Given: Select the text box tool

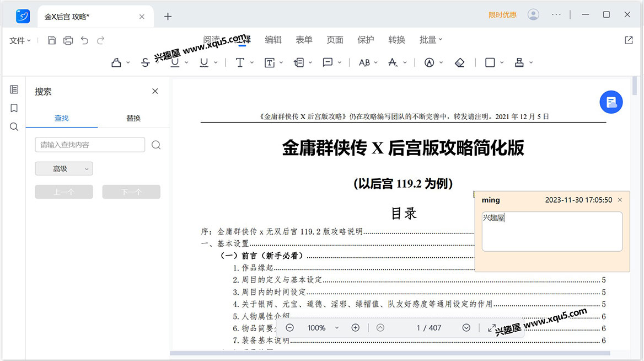Looking at the screenshot, I should point(270,62).
